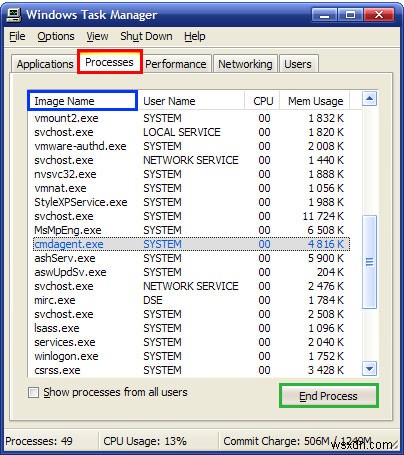This screenshot has width=404, height=455.
Task: Select the lsass.exe process
Action: [x=191, y=328]
